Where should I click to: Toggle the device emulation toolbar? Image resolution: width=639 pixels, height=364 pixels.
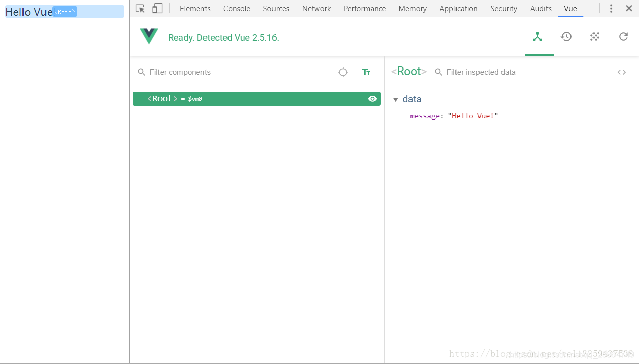tap(156, 8)
